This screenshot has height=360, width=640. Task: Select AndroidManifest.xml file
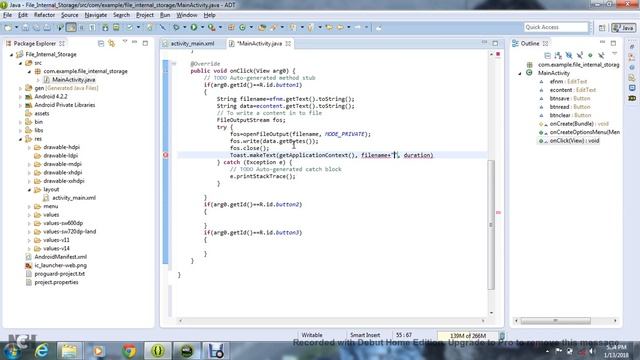(60, 257)
